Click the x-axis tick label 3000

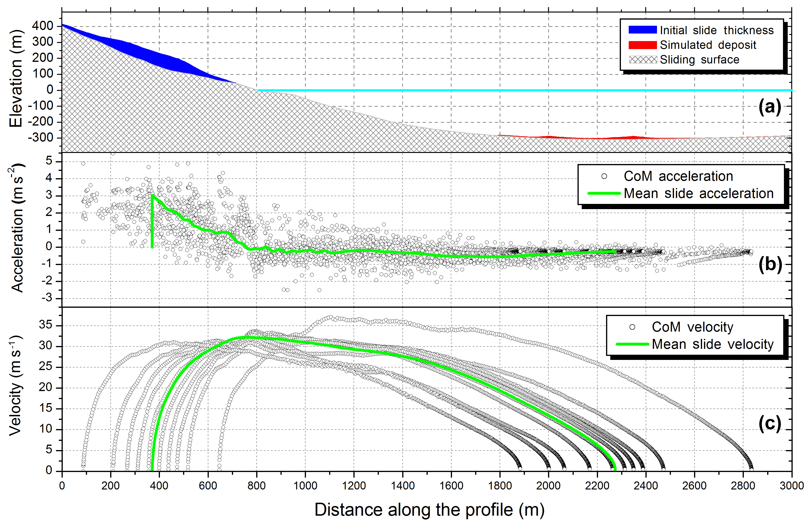[x=791, y=486]
